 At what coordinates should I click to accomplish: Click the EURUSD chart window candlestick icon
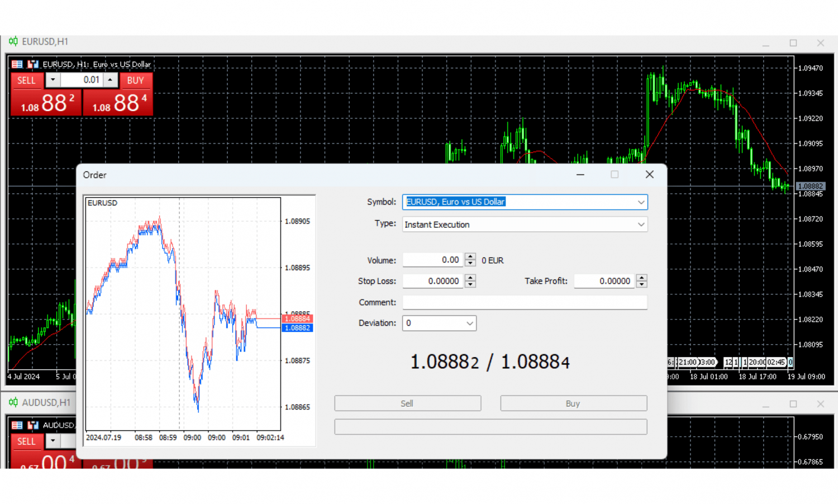point(13,41)
